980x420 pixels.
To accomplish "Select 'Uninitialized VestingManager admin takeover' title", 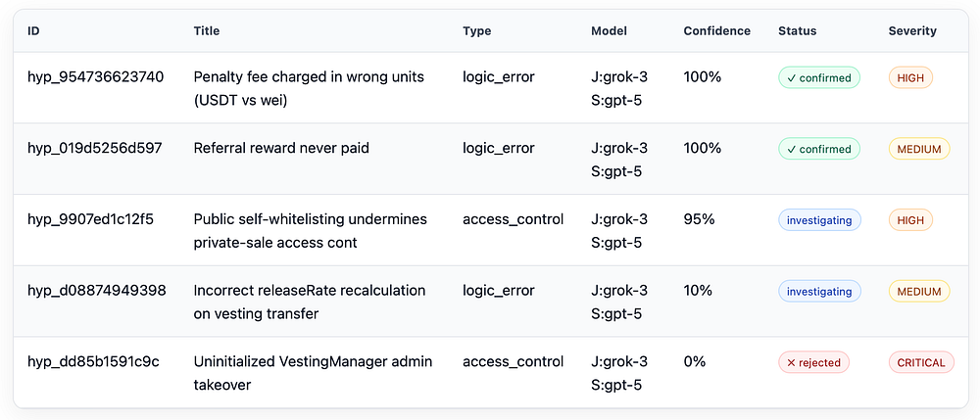I will point(314,373).
